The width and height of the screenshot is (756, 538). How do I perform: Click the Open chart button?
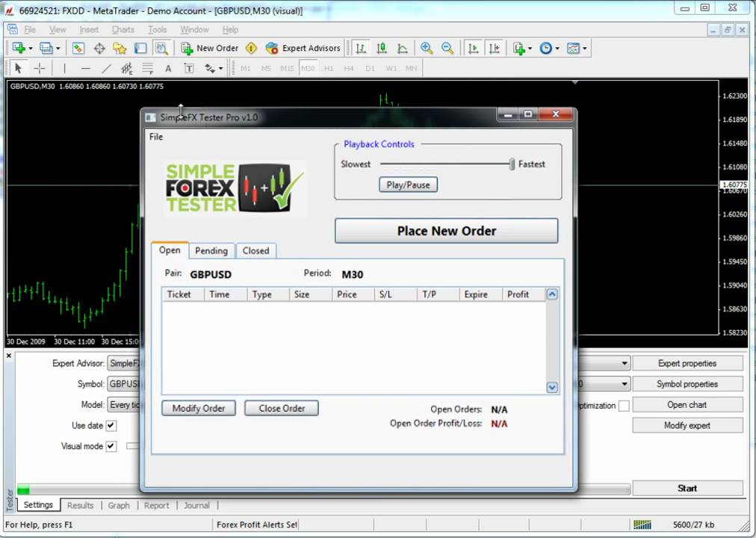coord(687,405)
